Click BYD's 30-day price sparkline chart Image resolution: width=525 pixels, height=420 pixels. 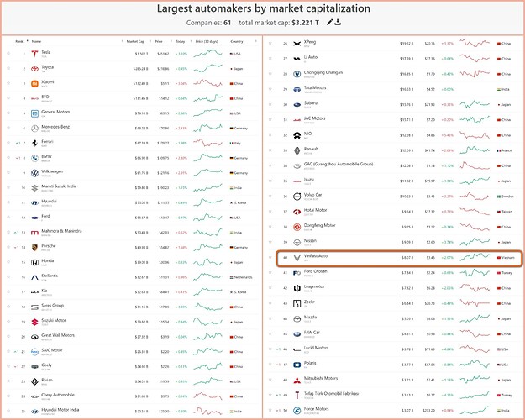click(209, 97)
